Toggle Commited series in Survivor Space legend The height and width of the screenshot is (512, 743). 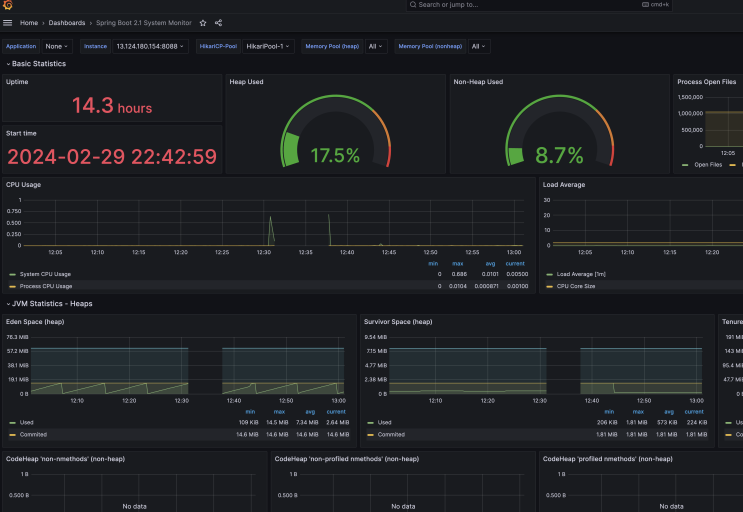391,434
